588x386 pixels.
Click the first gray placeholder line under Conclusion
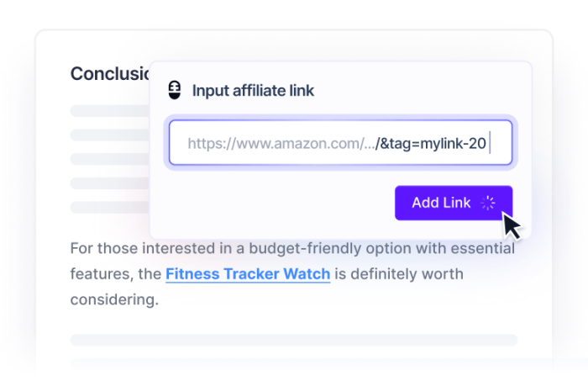pos(109,111)
